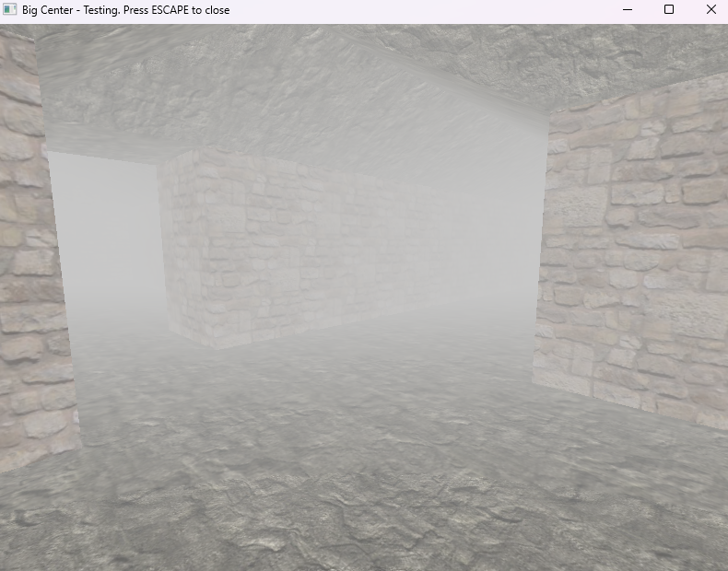Screen dimensions: 728x571
Task: Close the Big Center testing window
Action: pos(710,10)
